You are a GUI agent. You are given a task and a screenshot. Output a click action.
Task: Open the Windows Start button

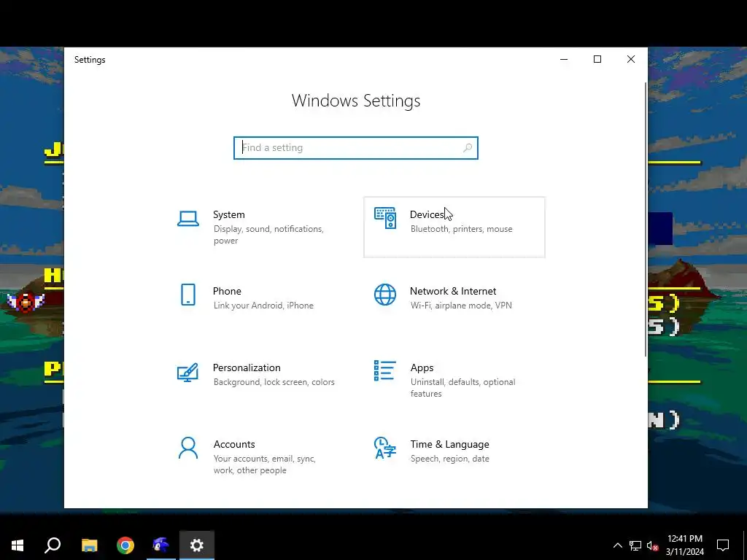tap(18, 545)
